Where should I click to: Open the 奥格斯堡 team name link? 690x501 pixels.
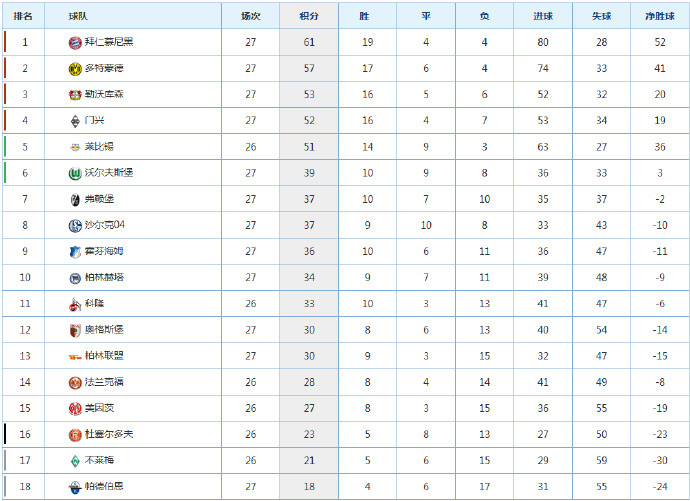[x=104, y=330]
